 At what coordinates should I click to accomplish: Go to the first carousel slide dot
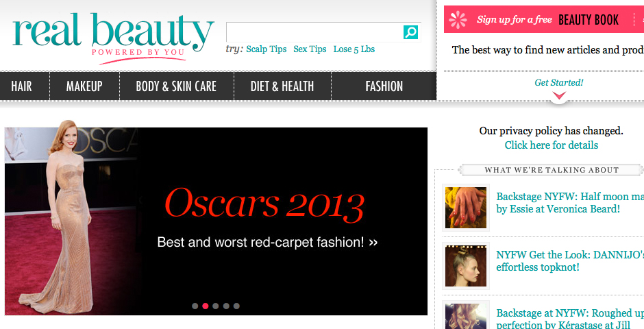[x=195, y=306]
